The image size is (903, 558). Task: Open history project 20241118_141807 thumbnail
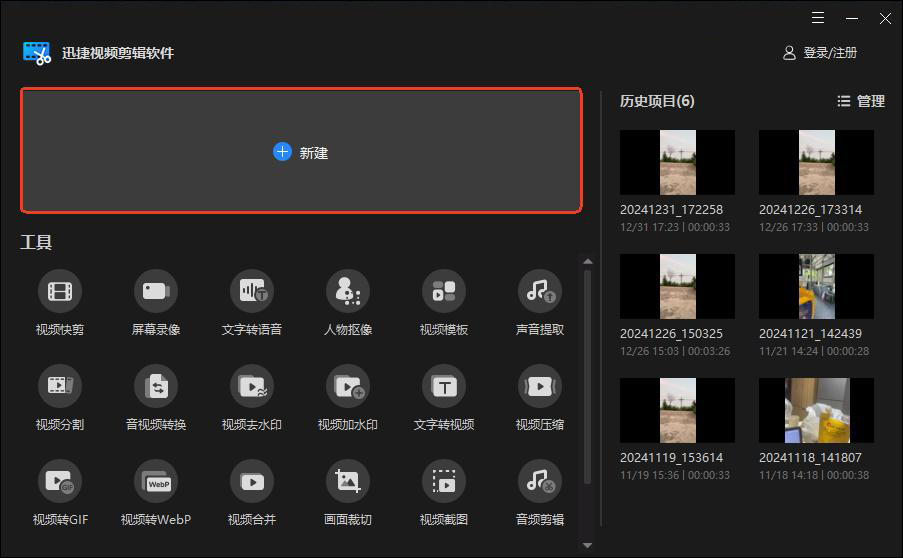click(x=816, y=410)
